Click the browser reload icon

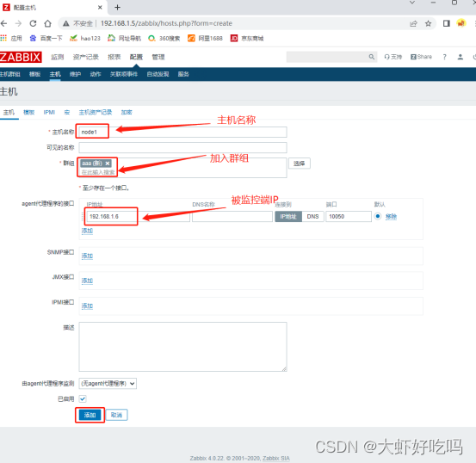[33, 23]
